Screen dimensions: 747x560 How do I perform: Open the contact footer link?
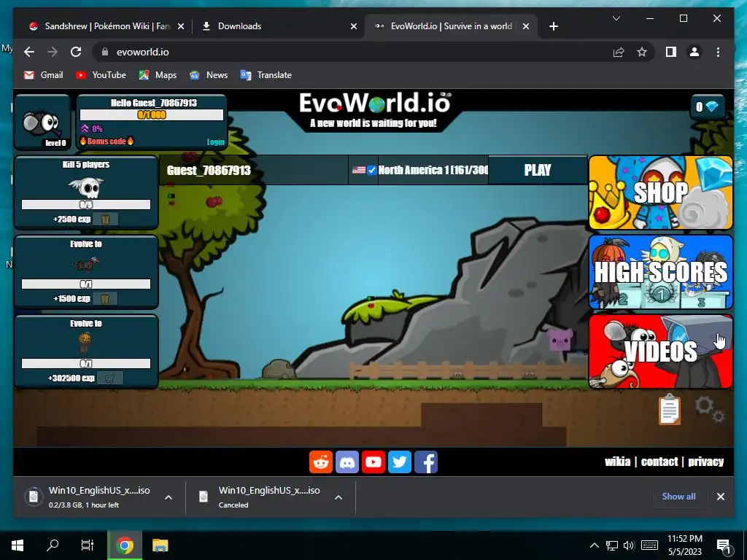(659, 462)
